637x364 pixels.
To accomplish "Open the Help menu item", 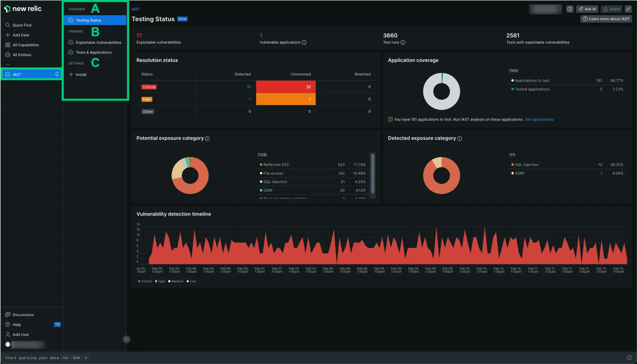I will (13, 325).
